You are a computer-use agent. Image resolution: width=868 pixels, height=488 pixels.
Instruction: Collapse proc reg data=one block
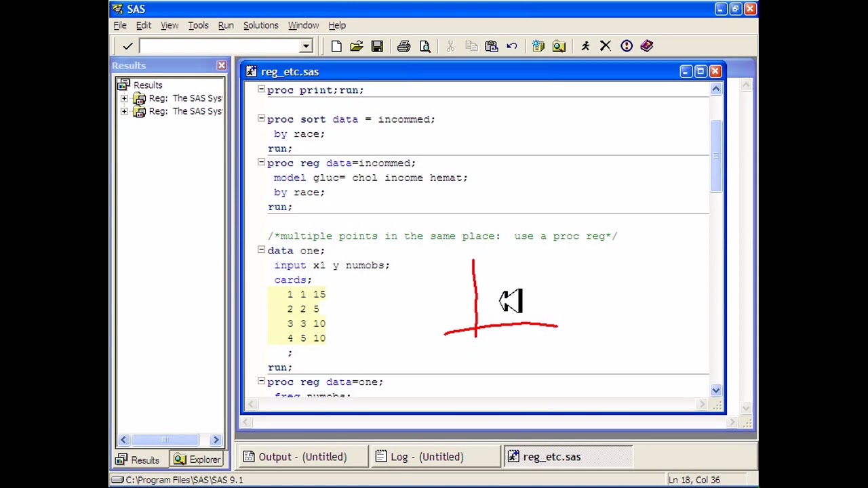tap(261, 382)
